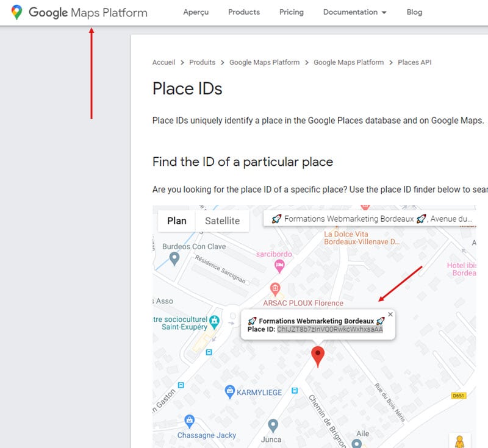
Task: Click the Résidence Sarcignan map label
Action: pos(220,269)
